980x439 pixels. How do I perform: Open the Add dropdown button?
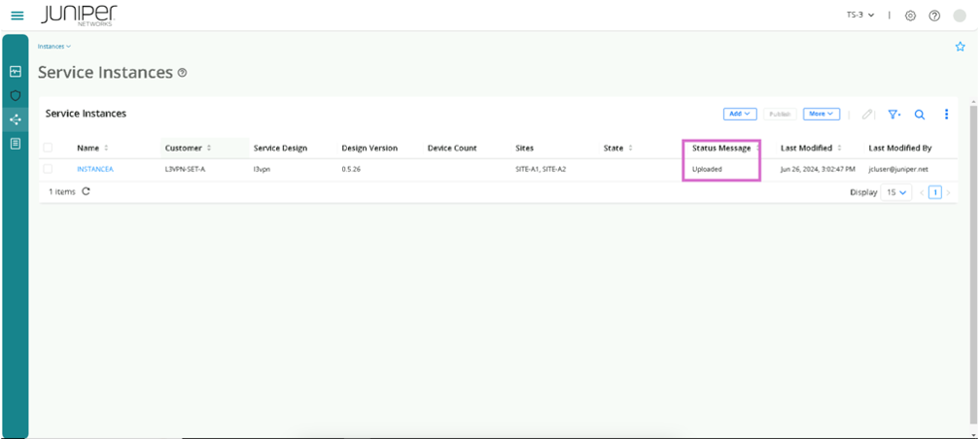tap(740, 115)
